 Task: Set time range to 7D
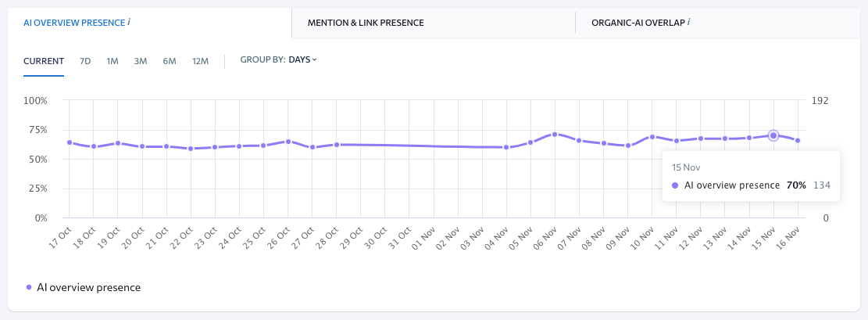coord(85,60)
